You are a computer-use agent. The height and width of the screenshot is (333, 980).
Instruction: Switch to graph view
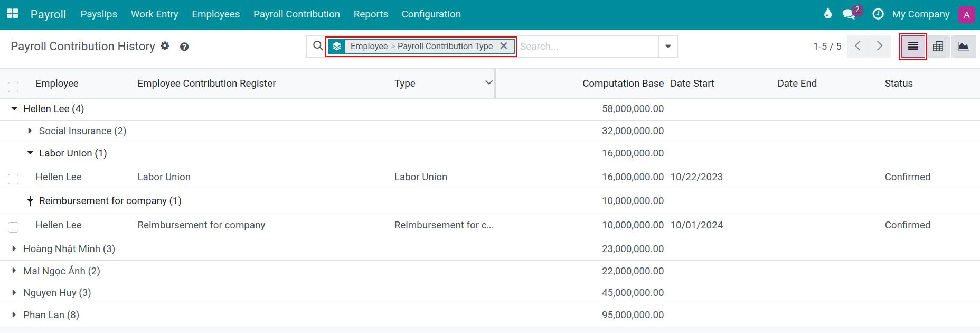(963, 47)
